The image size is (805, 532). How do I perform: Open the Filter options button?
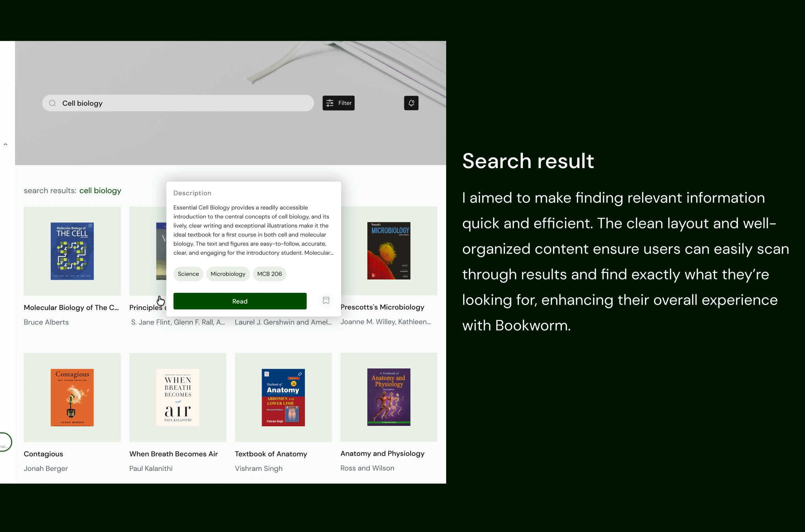point(338,103)
